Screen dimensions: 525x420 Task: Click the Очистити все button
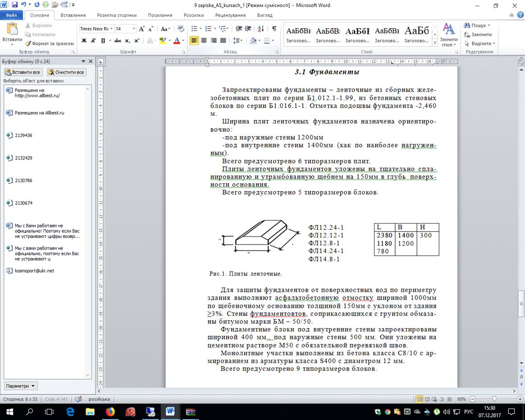66,72
